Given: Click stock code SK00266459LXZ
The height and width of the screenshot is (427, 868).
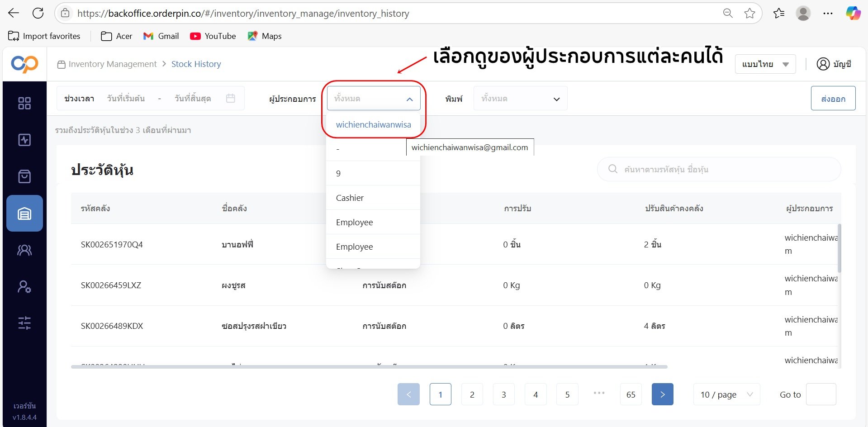Looking at the screenshot, I should [x=111, y=285].
